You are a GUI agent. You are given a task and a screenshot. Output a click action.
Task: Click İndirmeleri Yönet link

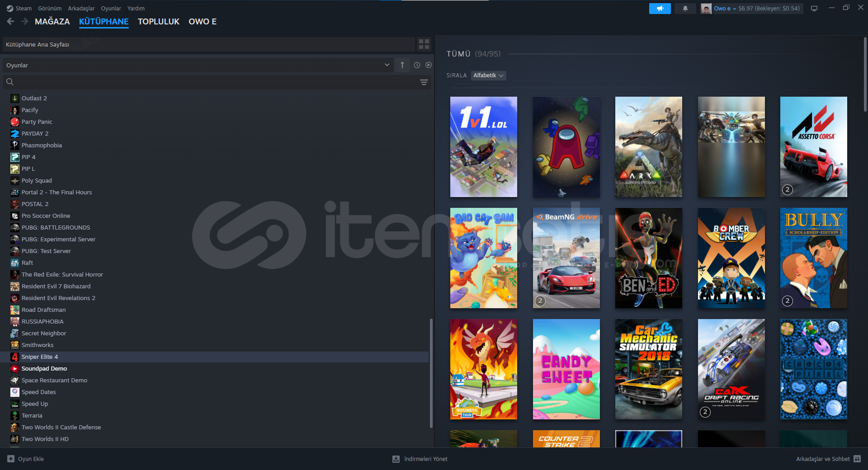pyautogui.click(x=425, y=459)
